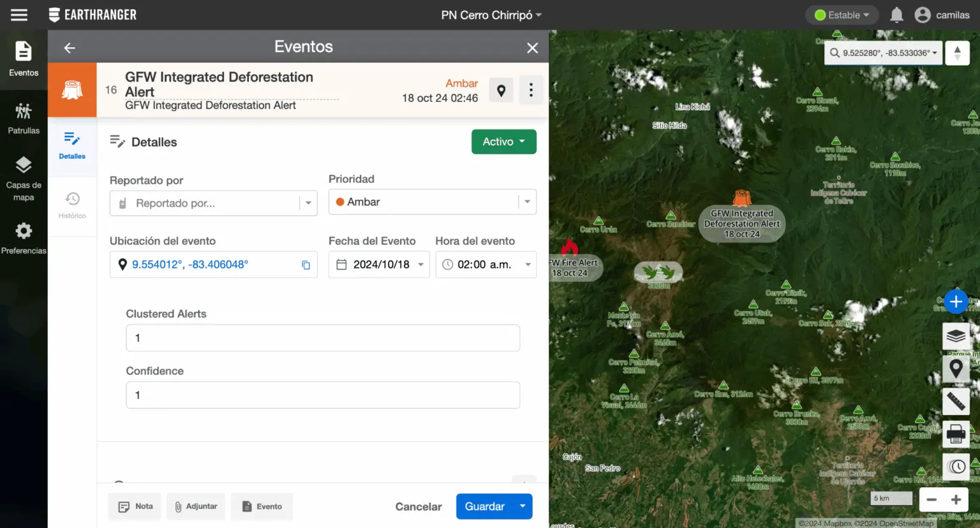Select the distance measurement ruler tool
Screen dimensions: 980x528
[x=956, y=402]
